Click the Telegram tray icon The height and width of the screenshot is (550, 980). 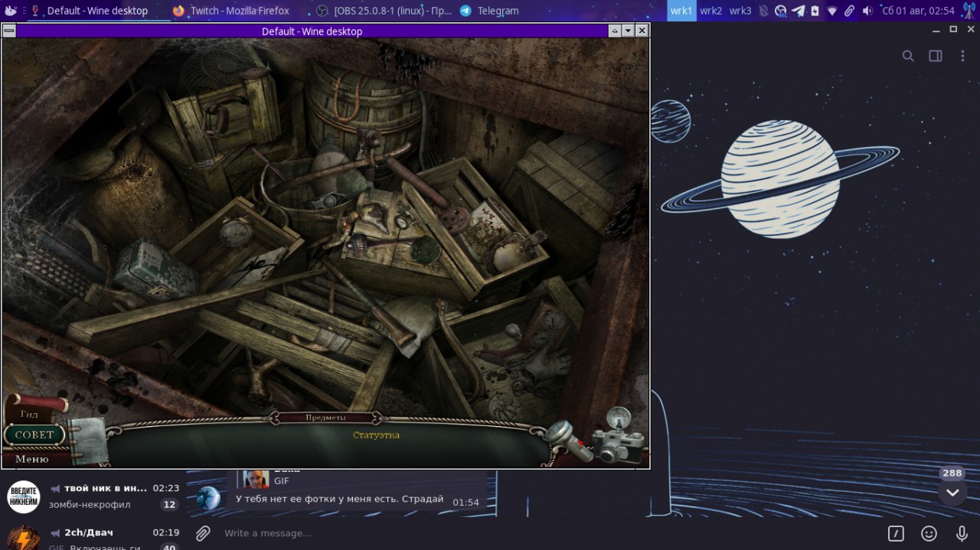(798, 11)
